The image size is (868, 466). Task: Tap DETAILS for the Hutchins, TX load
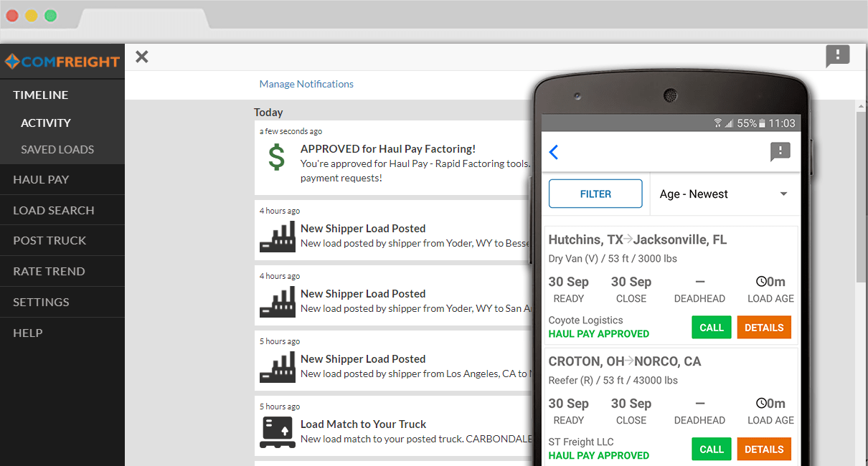[764, 328]
